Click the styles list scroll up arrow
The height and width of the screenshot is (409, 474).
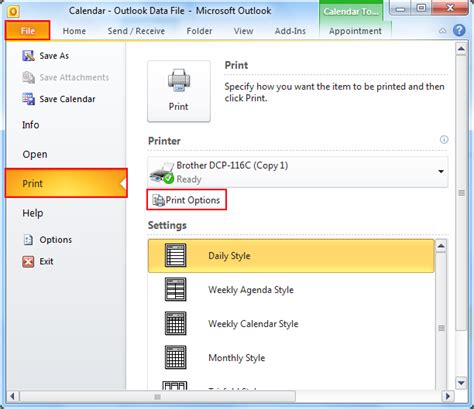441,246
